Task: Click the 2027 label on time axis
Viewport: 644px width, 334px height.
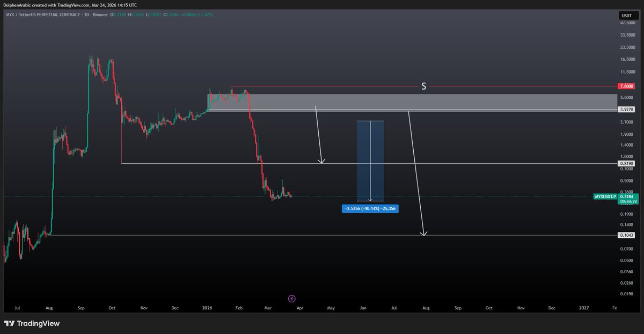Action: coord(584,308)
